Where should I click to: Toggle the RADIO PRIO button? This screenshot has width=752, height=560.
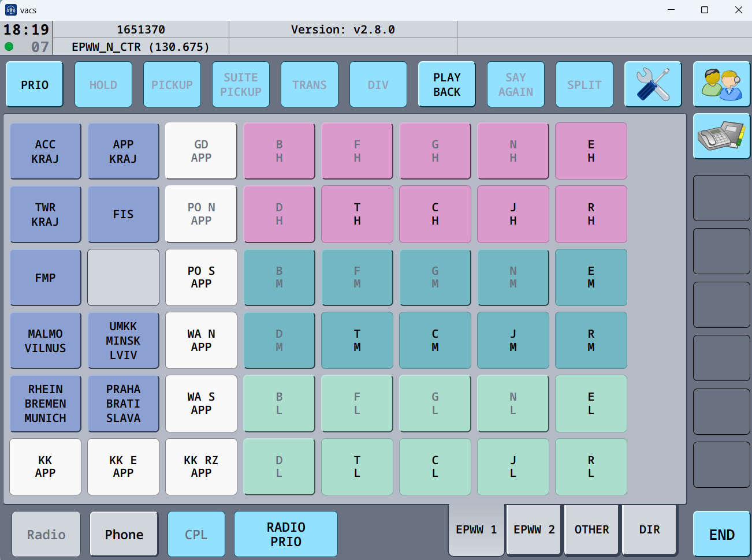click(286, 534)
